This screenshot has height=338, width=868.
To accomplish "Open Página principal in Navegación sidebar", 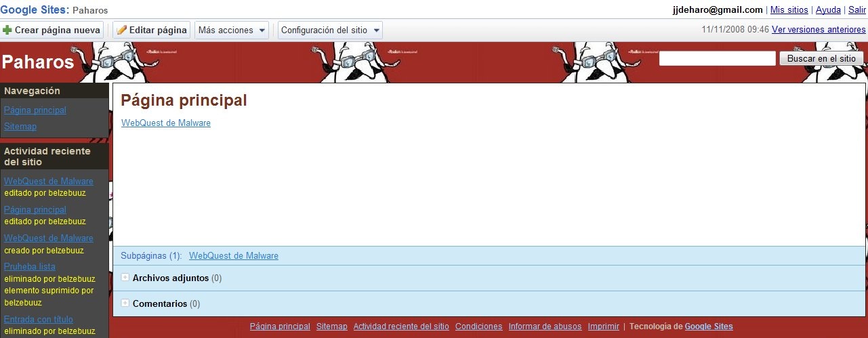I will (35, 110).
